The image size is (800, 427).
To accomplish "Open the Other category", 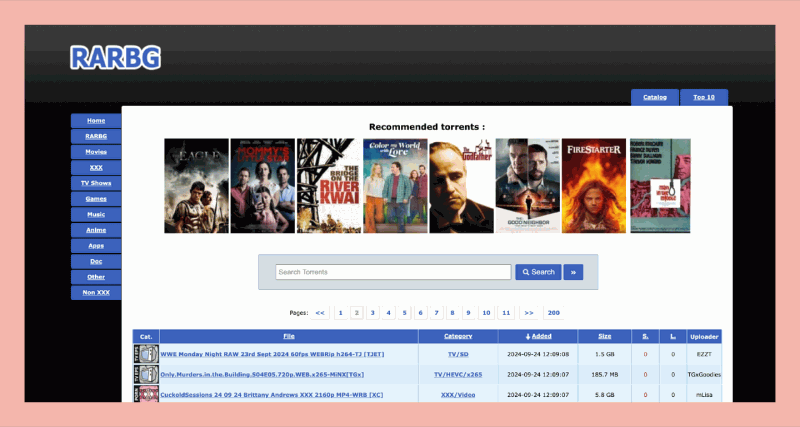I will tap(96, 277).
